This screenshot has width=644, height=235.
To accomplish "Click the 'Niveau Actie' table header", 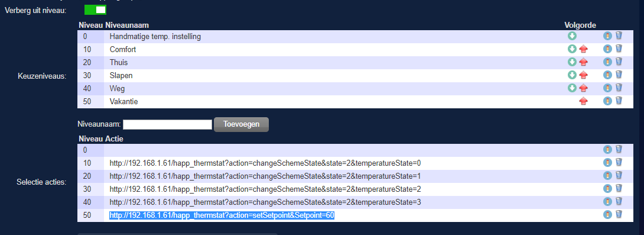I will [100, 139].
